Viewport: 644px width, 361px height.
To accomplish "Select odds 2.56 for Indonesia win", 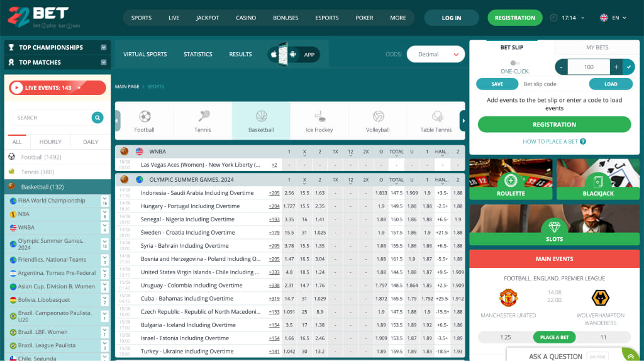I will (289, 193).
